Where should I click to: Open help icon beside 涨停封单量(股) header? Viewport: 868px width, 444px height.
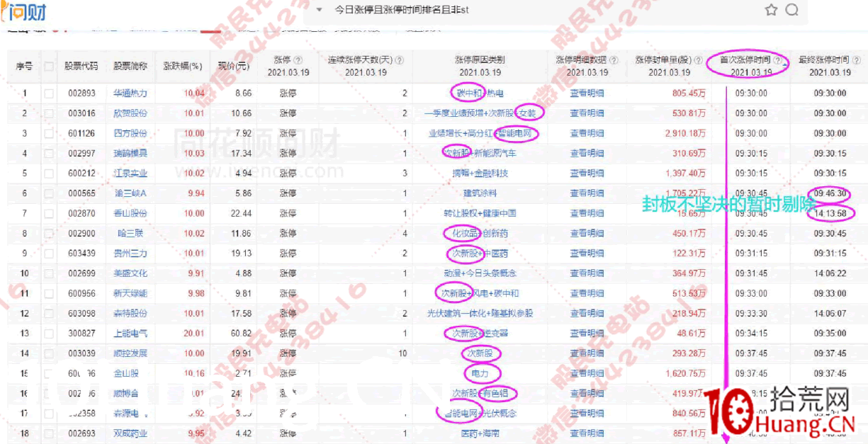pyautogui.click(x=699, y=61)
